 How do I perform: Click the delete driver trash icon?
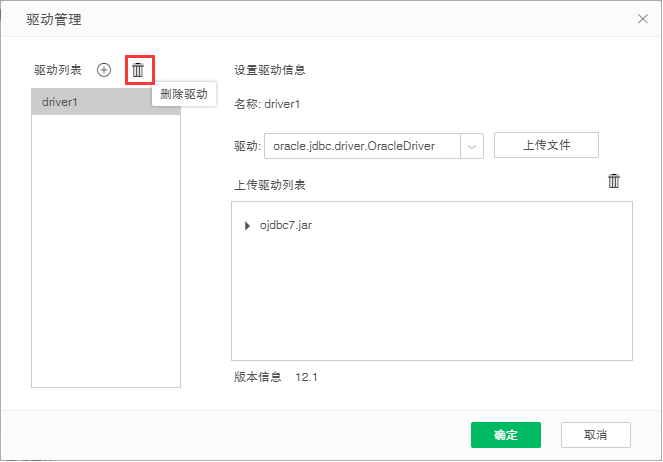pos(138,70)
